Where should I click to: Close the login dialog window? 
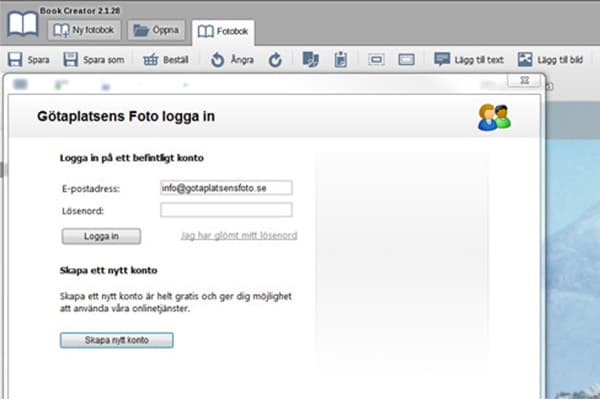pos(524,80)
